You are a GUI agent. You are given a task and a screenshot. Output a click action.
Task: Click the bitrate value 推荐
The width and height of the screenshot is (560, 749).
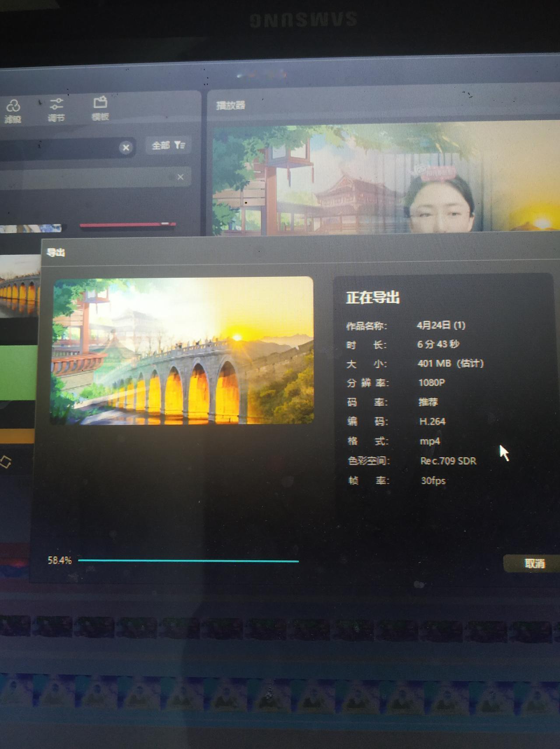(x=428, y=402)
